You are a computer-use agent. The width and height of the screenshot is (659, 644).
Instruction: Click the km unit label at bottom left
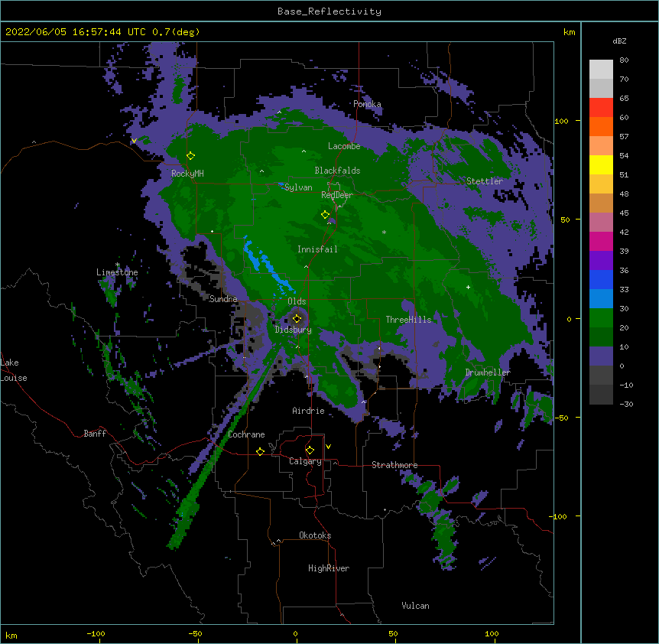11,636
